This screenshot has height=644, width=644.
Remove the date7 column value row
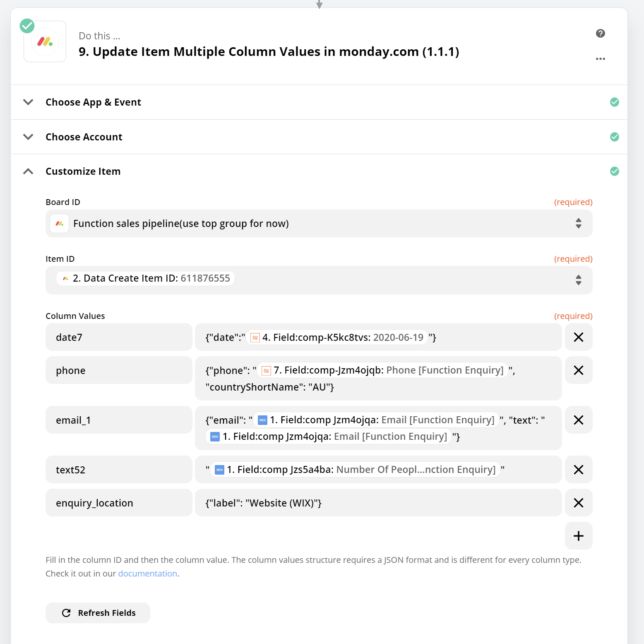578,337
